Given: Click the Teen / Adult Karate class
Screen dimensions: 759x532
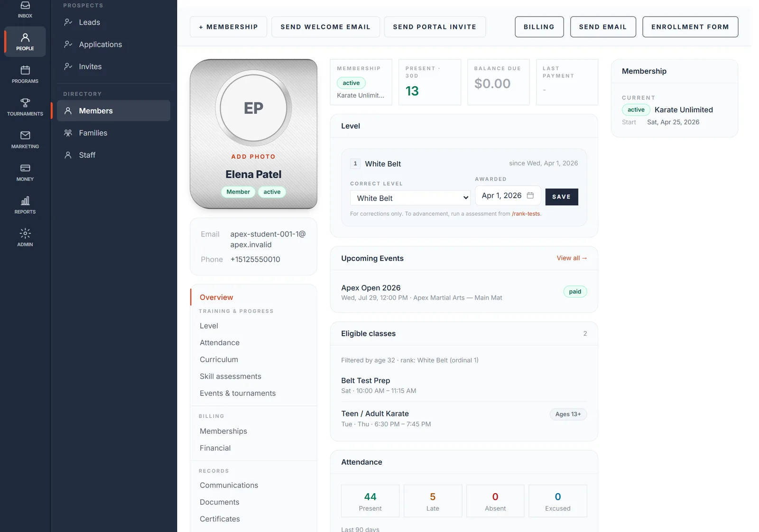Looking at the screenshot, I should click(375, 413).
